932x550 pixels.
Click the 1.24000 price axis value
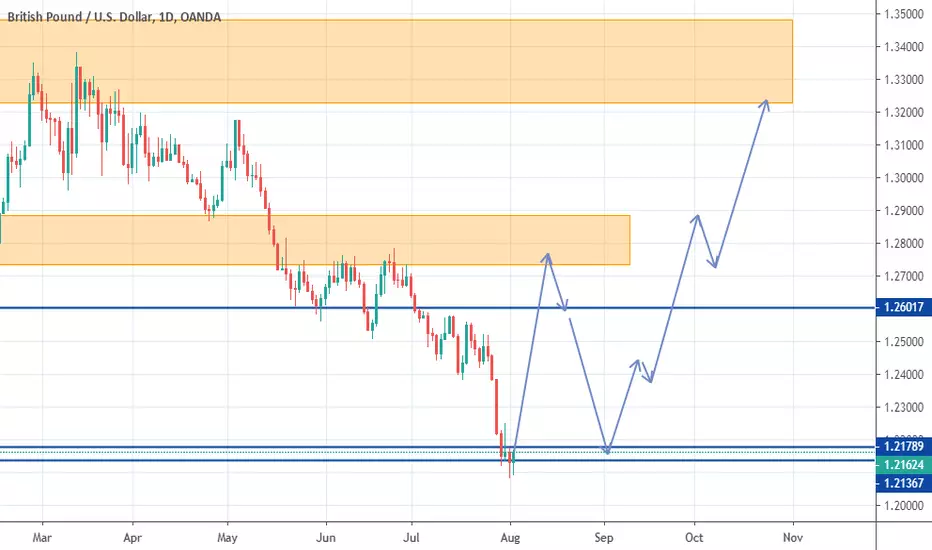pyautogui.click(x=904, y=375)
